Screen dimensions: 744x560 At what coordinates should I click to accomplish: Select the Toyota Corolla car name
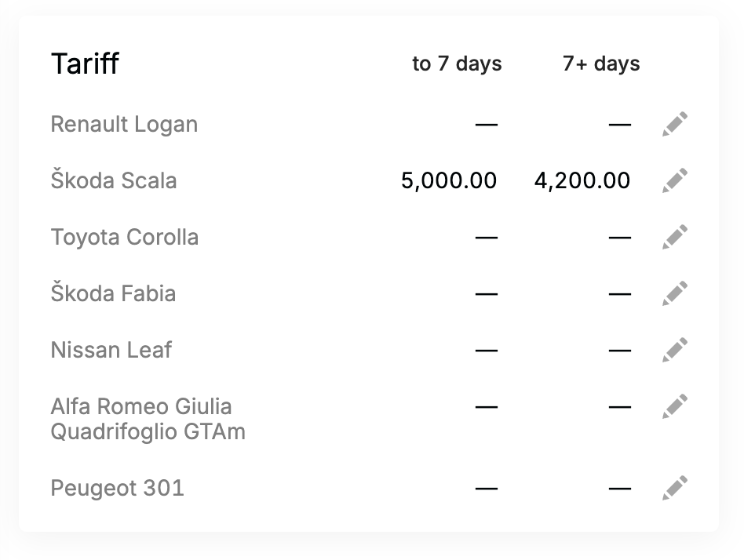click(x=125, y=237)
